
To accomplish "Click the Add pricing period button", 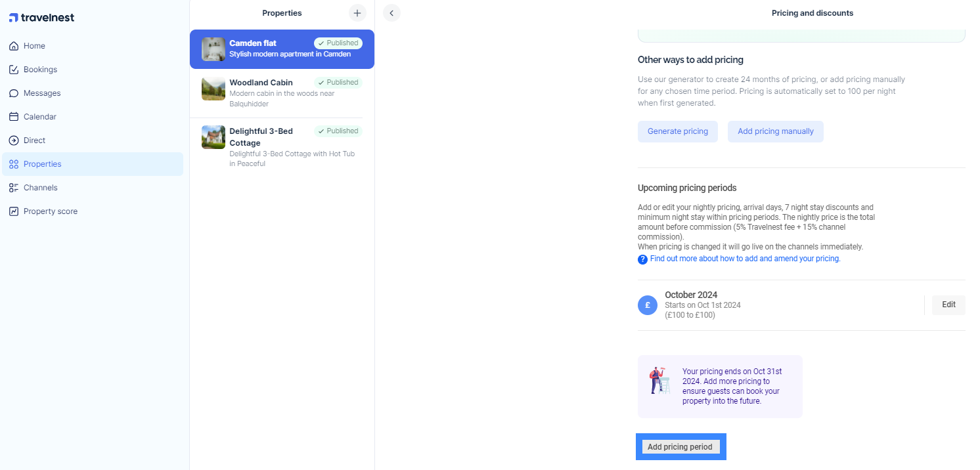I will point(680,447).
